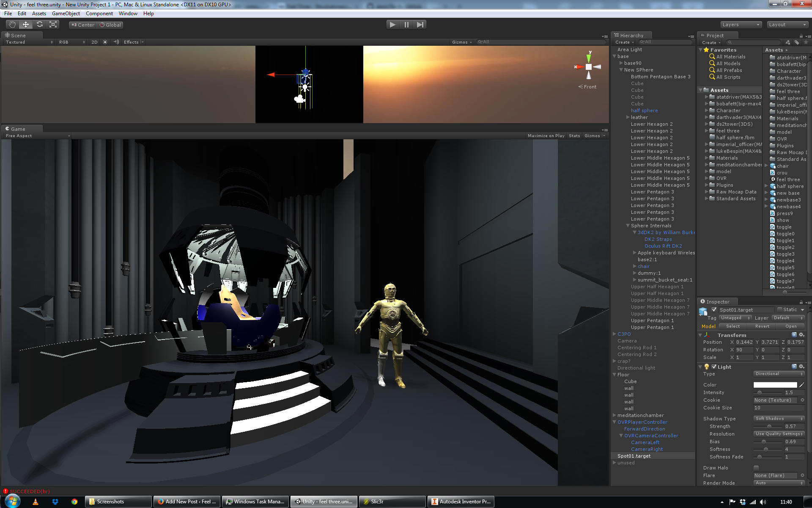812x508 pixels.
Task: Click the Pause button
Action: tap(406, 25)
